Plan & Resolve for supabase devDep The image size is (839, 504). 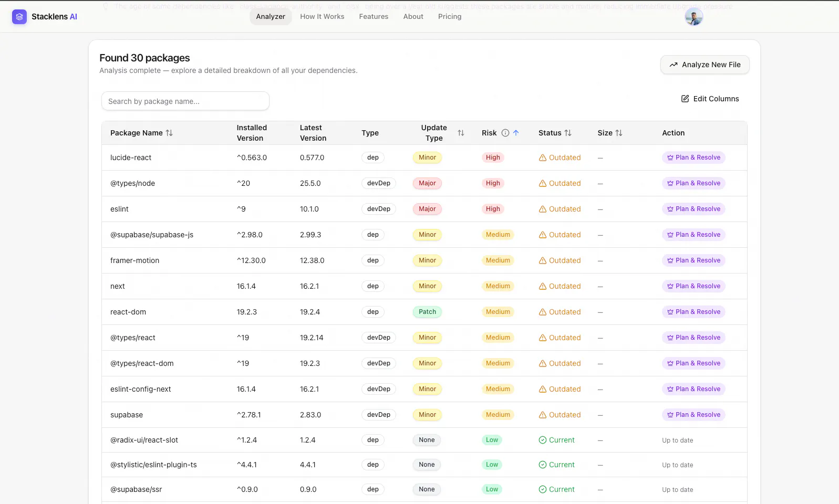click(x=693, y=415)
